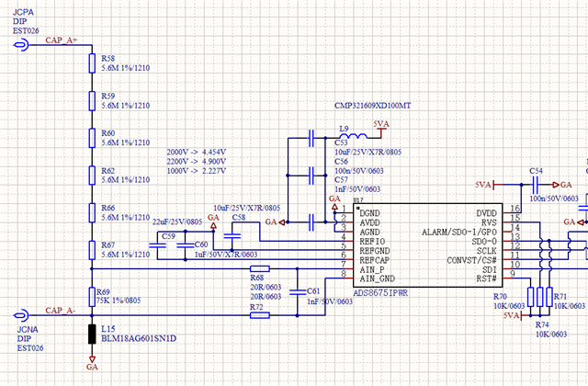Select resistor R59 symbol
This screenshot has width=588, height=386.
point(92,100)
